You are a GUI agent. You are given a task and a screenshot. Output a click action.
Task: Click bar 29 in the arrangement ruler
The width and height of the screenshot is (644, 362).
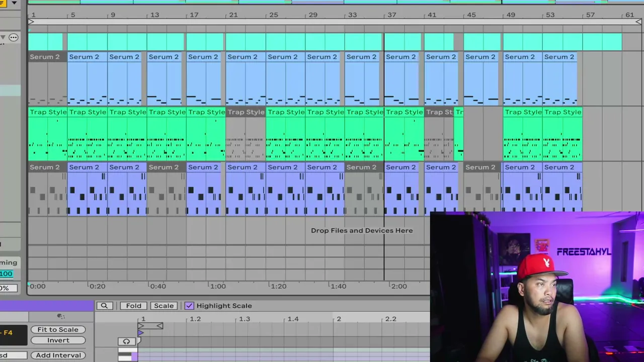coord(313,15)
